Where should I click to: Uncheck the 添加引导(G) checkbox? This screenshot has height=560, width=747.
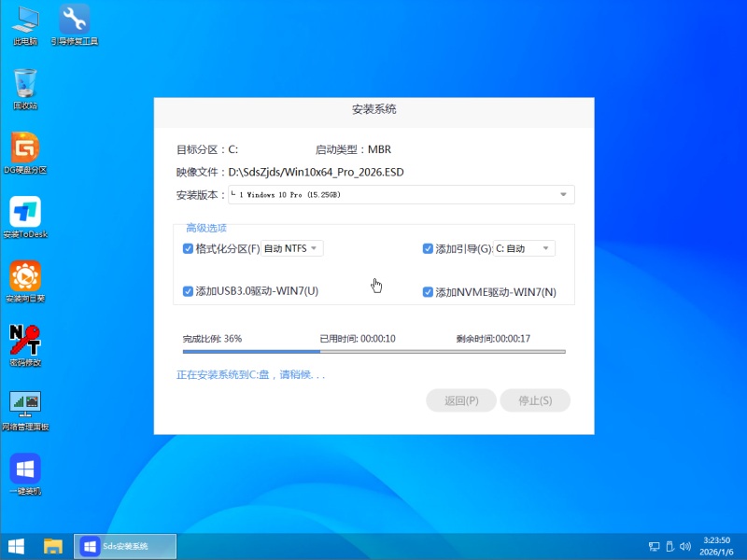[429, 249]
